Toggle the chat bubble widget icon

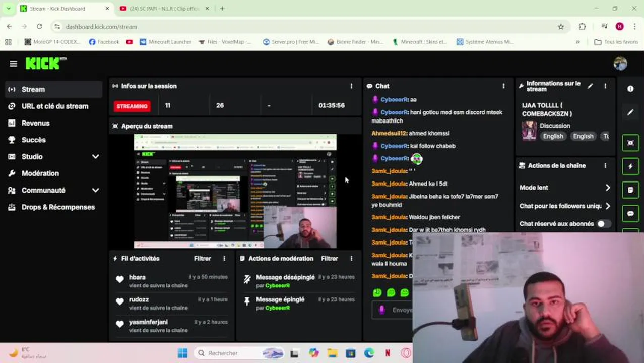630,214
